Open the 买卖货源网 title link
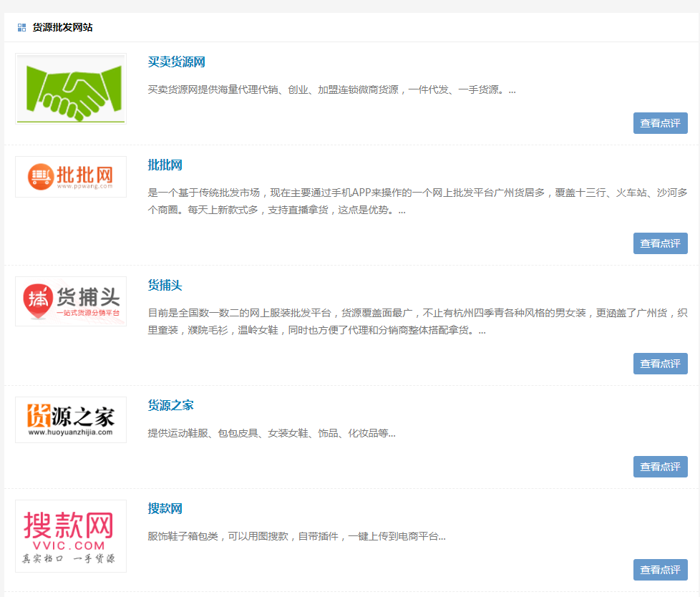The height and width of the screenshot is (597, 700). pyautogui.click(x=176, y=62)
